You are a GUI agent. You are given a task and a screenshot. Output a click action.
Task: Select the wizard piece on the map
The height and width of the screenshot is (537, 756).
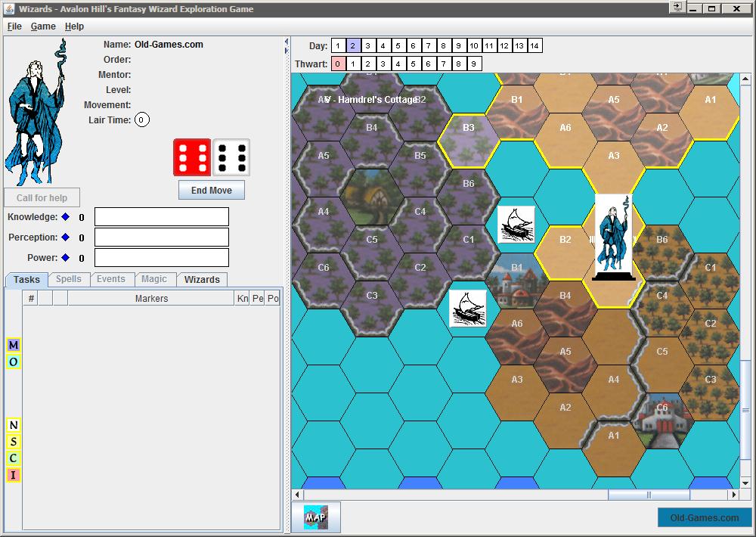613,237
